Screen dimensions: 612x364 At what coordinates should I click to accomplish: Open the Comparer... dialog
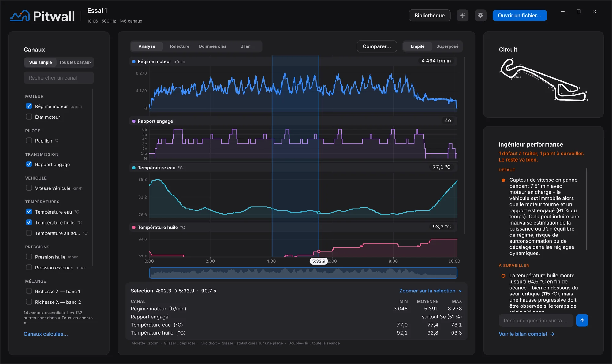377,46
